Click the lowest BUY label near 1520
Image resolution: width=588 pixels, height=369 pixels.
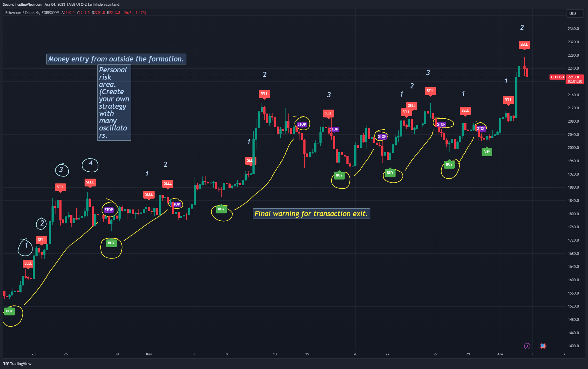pyautogui.click(x=9, y=311)
